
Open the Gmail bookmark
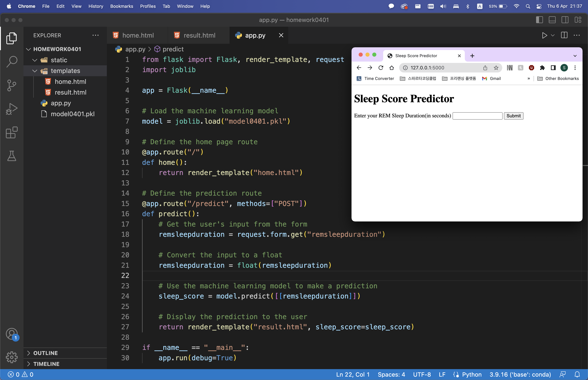[491, 78]
